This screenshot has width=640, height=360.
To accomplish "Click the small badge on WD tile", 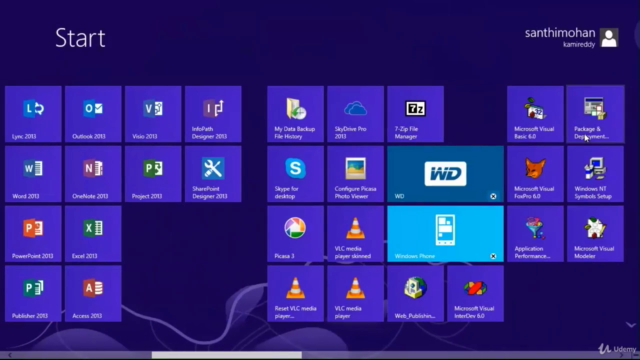I will (493, 196).
